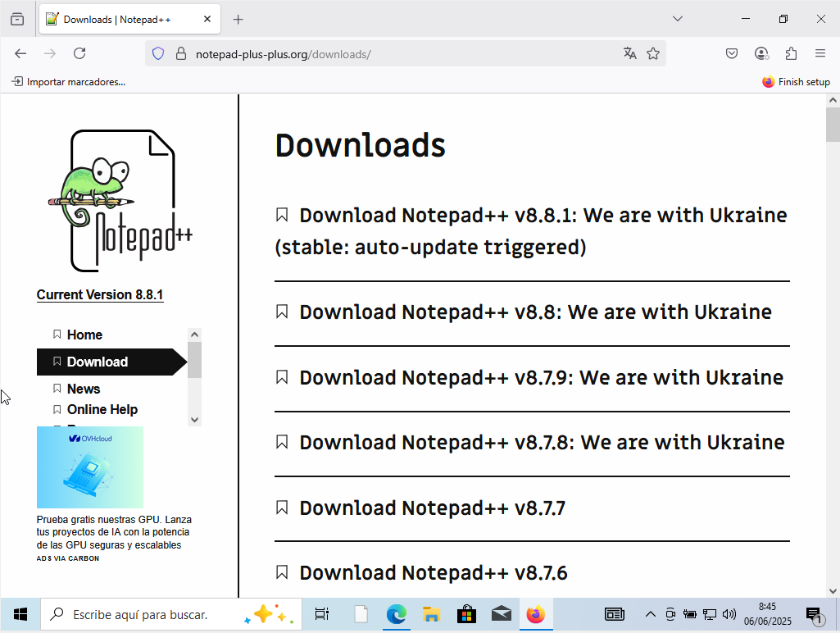Image resolution: width=840 pixels, height=633 pixels.
Task: Save page to Pocket
Action: point(732,53)
